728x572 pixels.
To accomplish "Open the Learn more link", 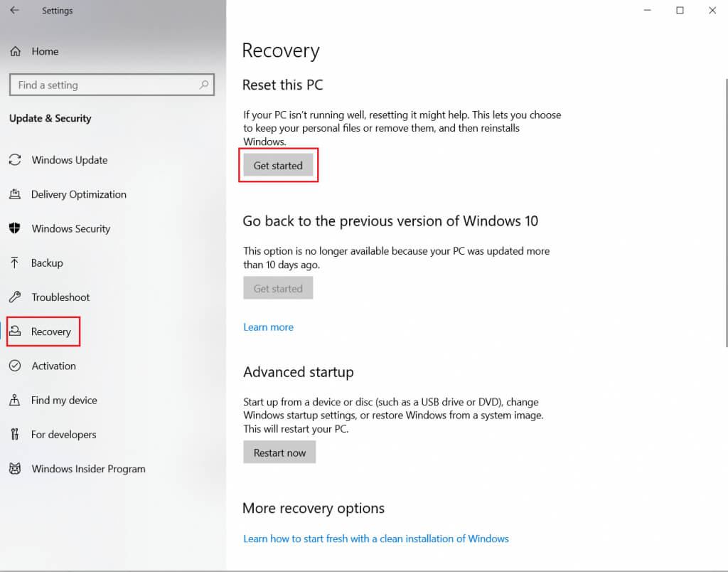I will point(268,327).
